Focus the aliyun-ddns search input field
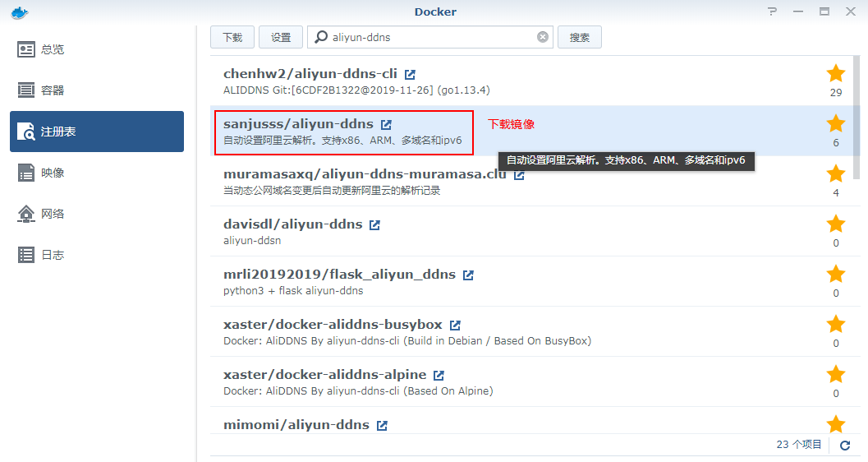The width and height of the screenshot is (868, 462). tap(430, 37)
